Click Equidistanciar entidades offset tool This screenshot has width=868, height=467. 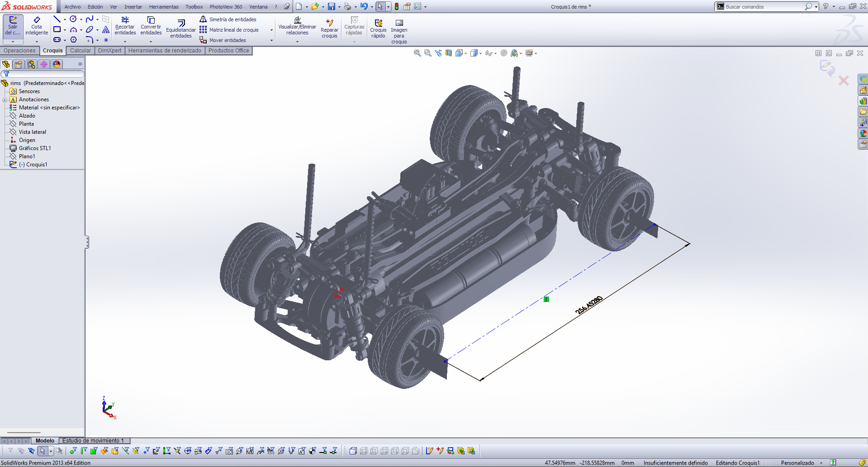pyautogui.click(x=181, y=29)
